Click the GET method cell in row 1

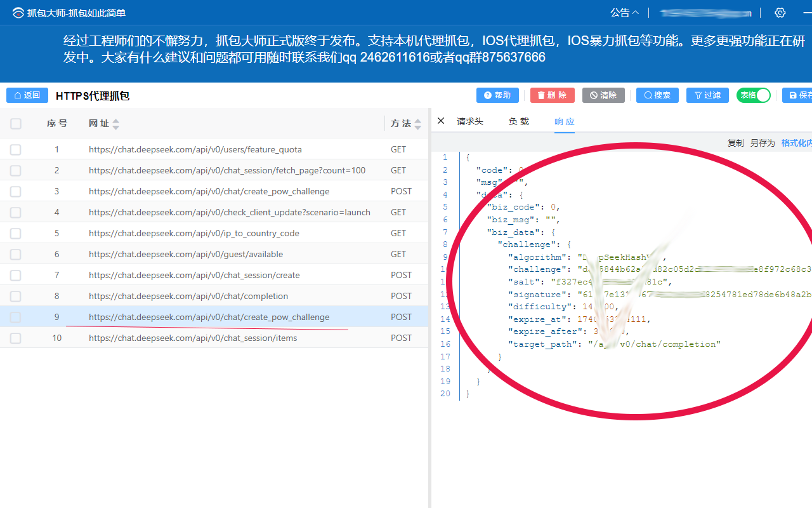(398, 150)
